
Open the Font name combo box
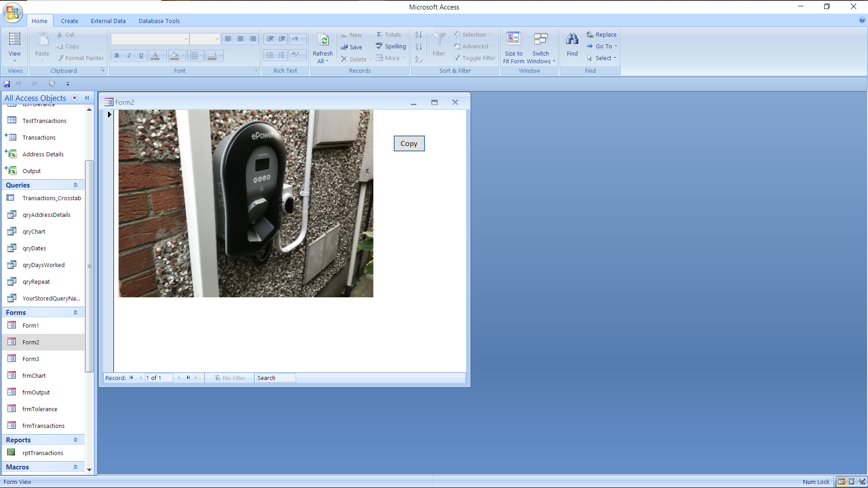(x=186, y=39)
